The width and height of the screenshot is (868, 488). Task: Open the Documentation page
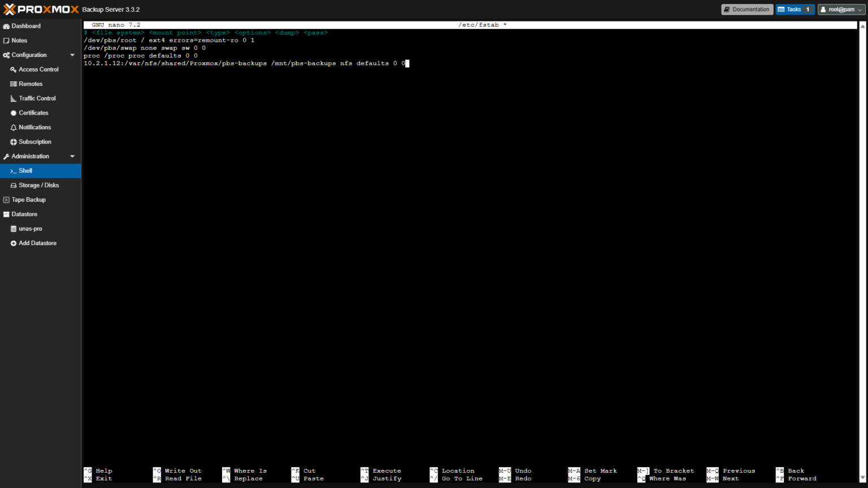coord(747,9)
